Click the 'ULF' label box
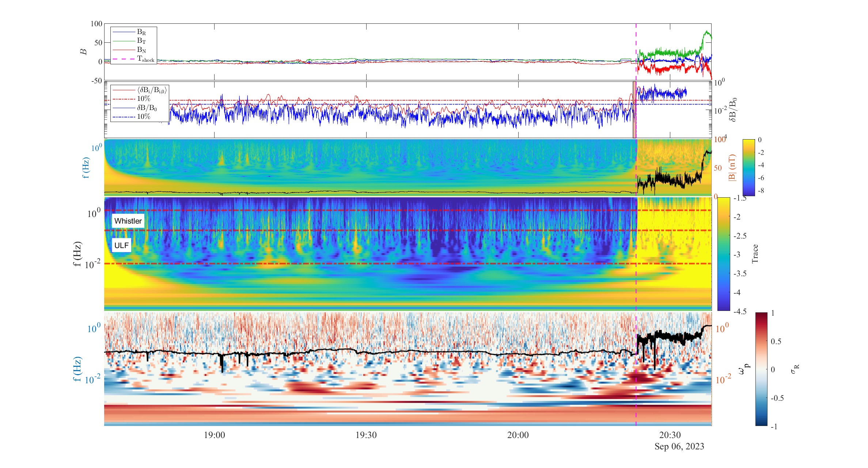This screenshot has height=468, width=868. coord(121,245)
